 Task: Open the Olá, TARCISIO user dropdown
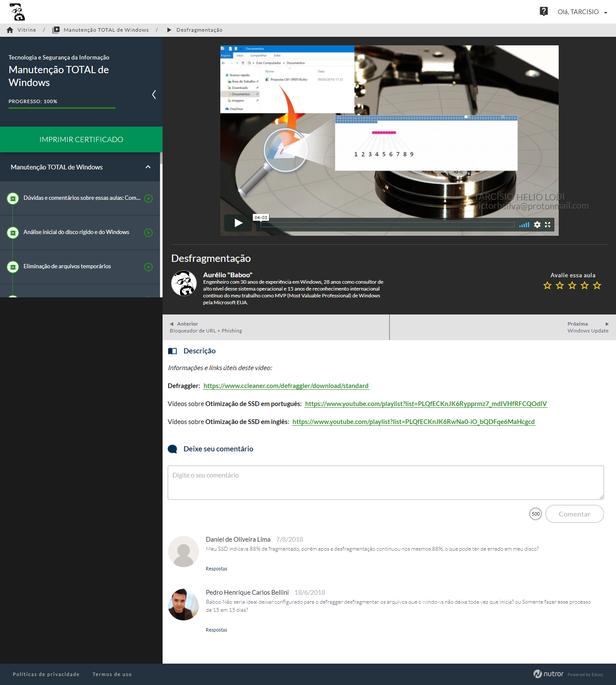[582, 12]
